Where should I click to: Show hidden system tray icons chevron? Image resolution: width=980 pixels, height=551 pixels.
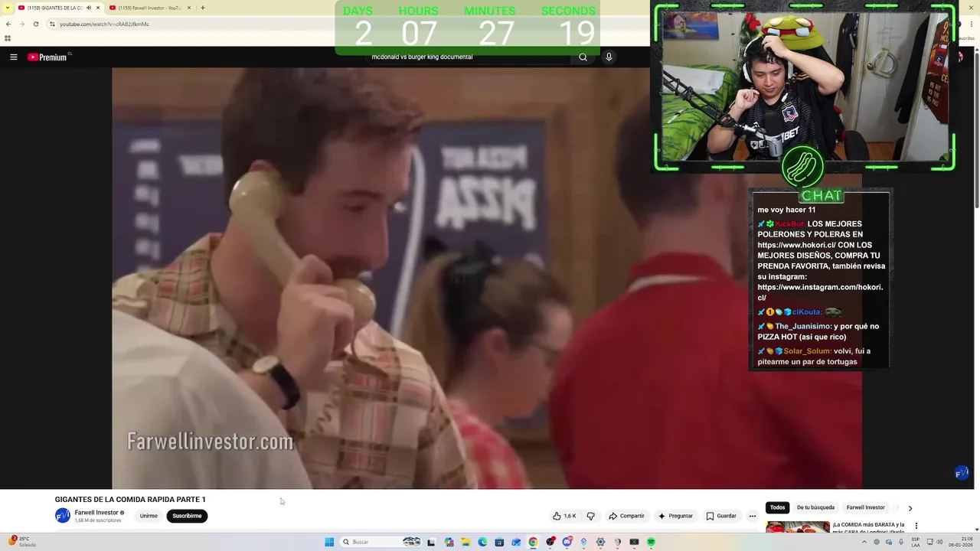[865, 542]
